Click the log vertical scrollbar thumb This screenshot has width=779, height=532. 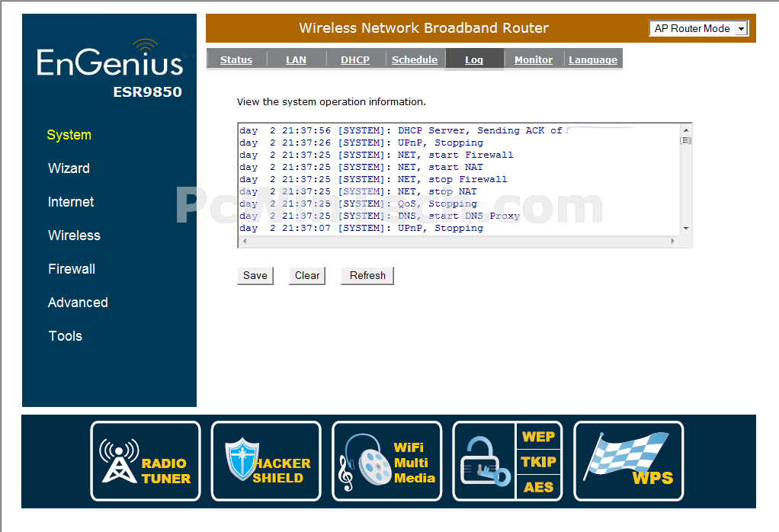[x=686, y=140]
